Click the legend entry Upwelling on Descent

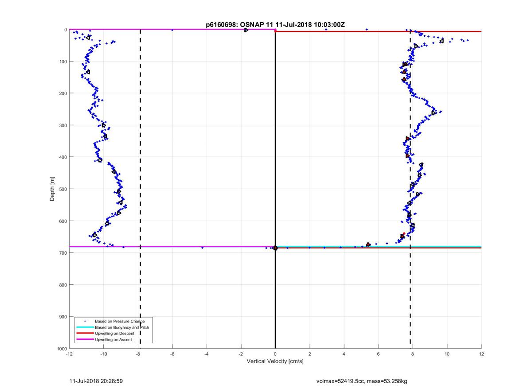115,333
